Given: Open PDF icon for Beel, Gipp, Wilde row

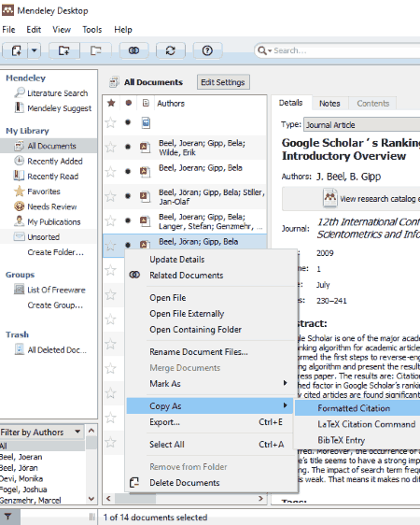Looking at the screenshot, I should pos(145,147).
